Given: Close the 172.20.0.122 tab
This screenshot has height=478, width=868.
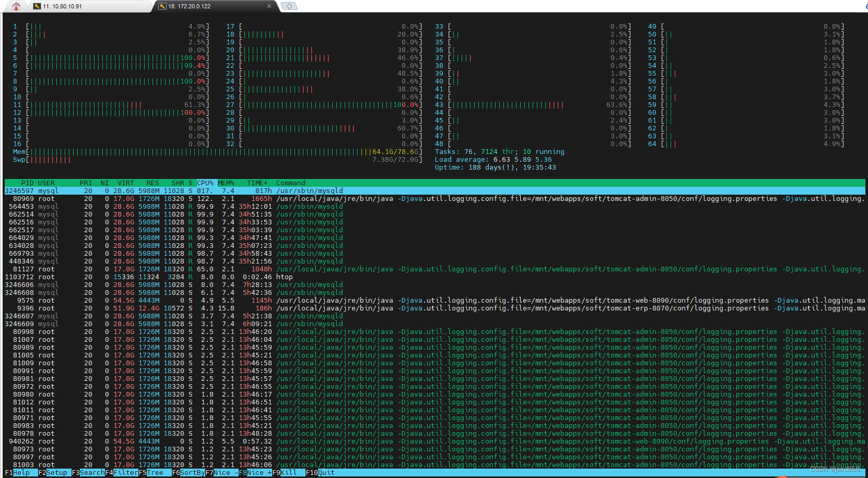Looking at the screenshot, I should tap(269, 6).
